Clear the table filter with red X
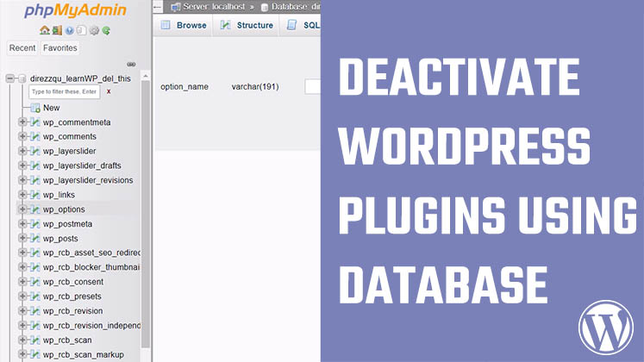 coord(109,91)
